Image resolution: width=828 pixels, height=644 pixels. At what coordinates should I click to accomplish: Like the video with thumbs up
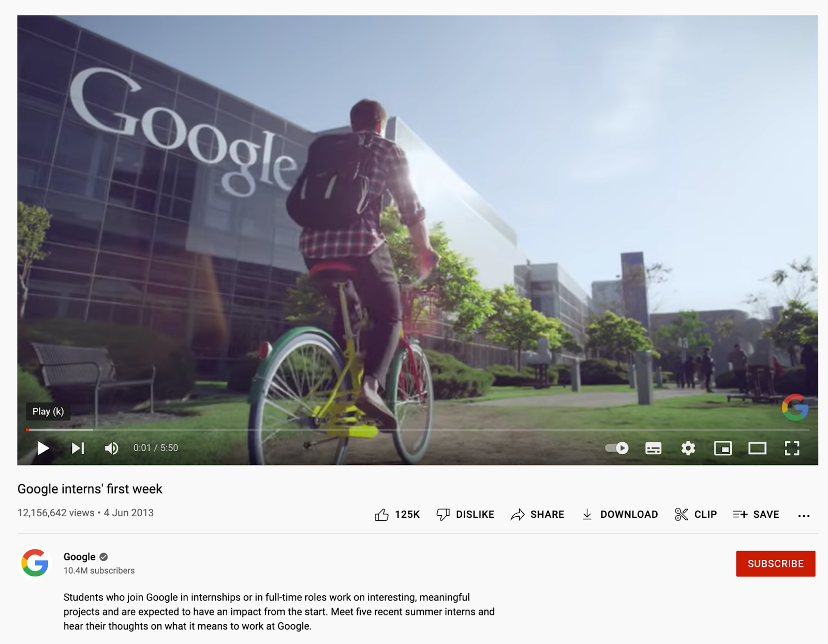(x=397, y=515)
